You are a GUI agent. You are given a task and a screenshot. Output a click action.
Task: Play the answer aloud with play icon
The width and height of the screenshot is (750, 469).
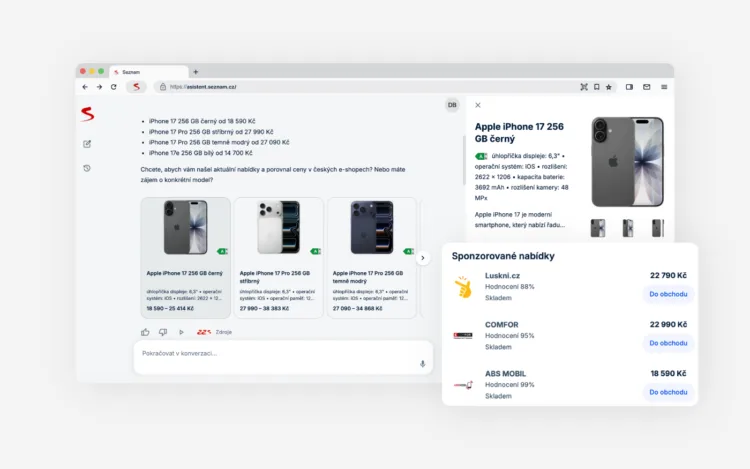(x=181, y=332)
